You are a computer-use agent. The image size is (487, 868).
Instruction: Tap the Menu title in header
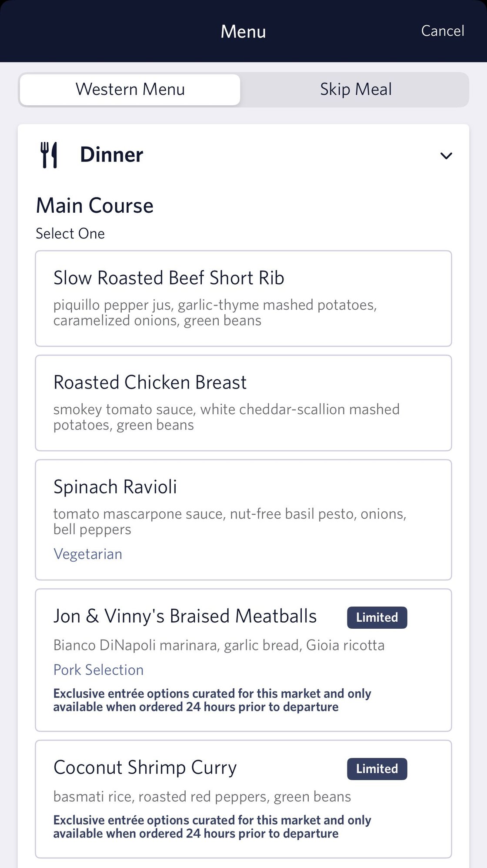(243, 31)
